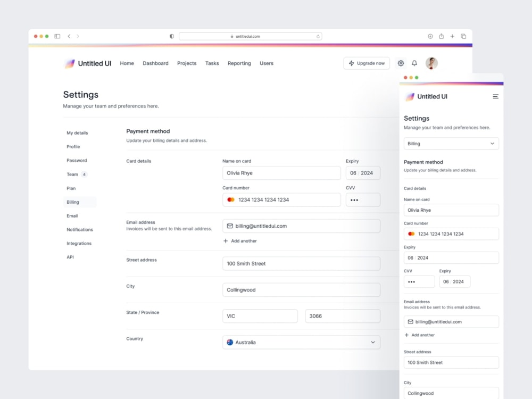Click mobile City field Collingwood
Image resolution: width=532 pixels, height=399 pixels.
click(451, 393)
